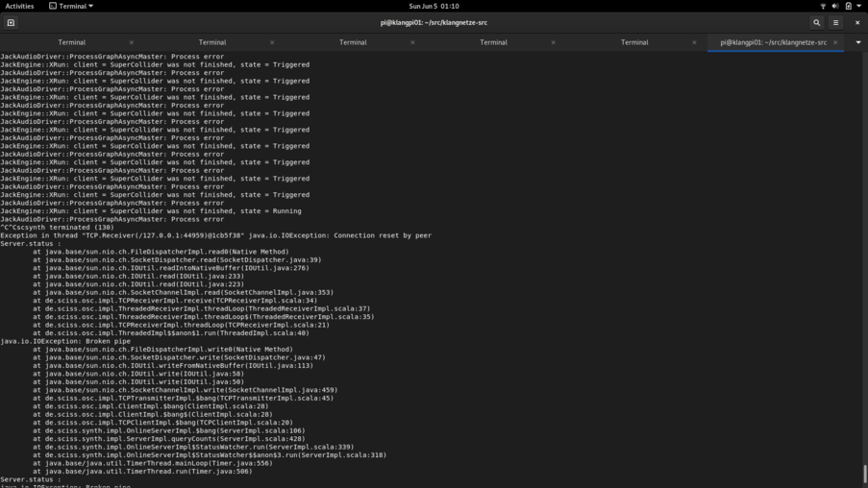Open system status menu in top-right

pos(848,6)
